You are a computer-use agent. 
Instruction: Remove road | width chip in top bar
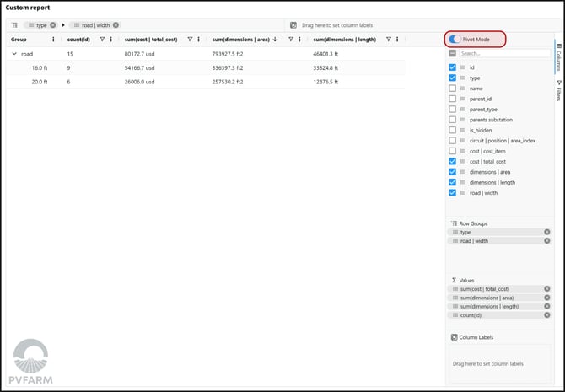[x=116, y=25]
